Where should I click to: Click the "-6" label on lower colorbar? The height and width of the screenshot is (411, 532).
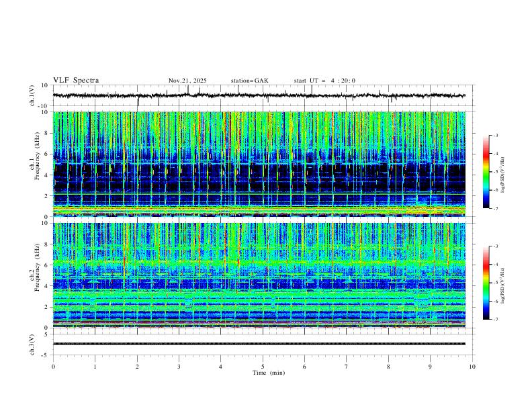point(496,301)
